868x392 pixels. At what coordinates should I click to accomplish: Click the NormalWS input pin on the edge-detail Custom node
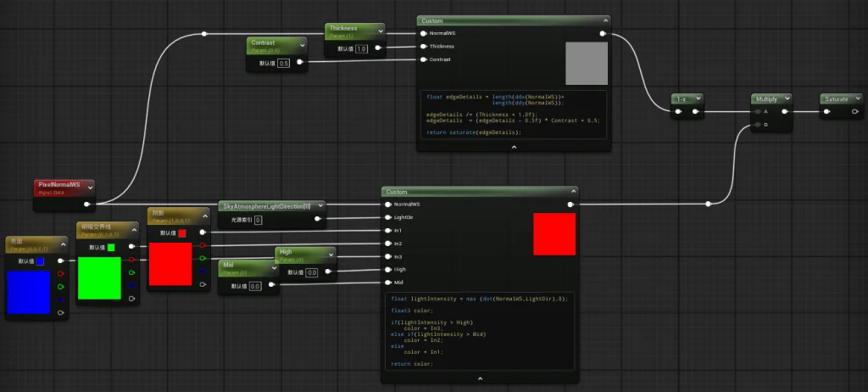[x=424, y=33]
